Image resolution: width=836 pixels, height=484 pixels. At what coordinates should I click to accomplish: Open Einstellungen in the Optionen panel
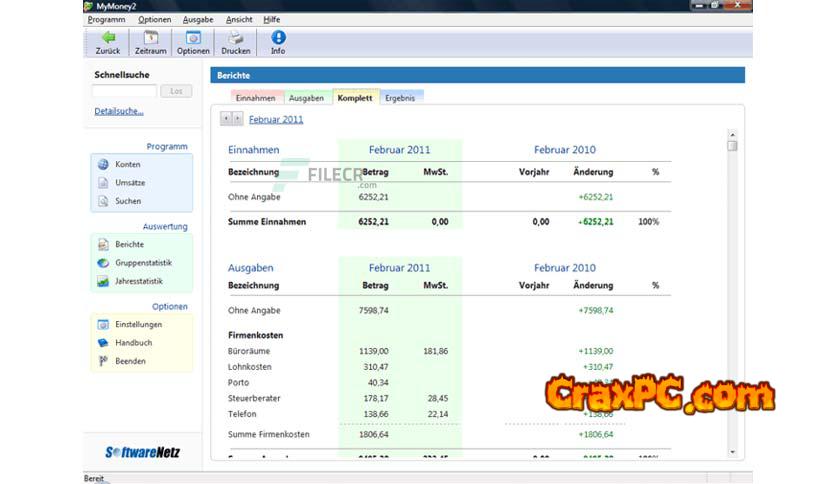(x=138, y=324)
